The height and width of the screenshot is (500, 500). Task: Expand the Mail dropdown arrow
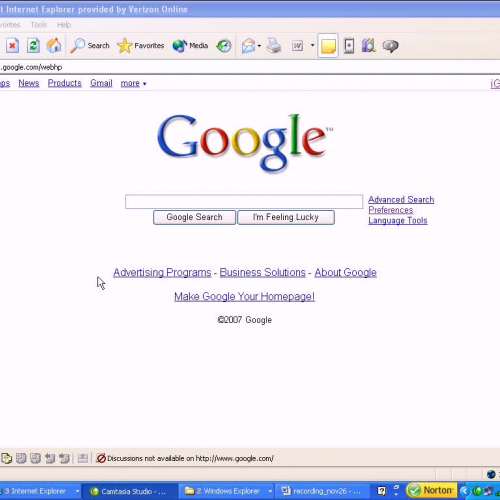(x=259, y=46)
